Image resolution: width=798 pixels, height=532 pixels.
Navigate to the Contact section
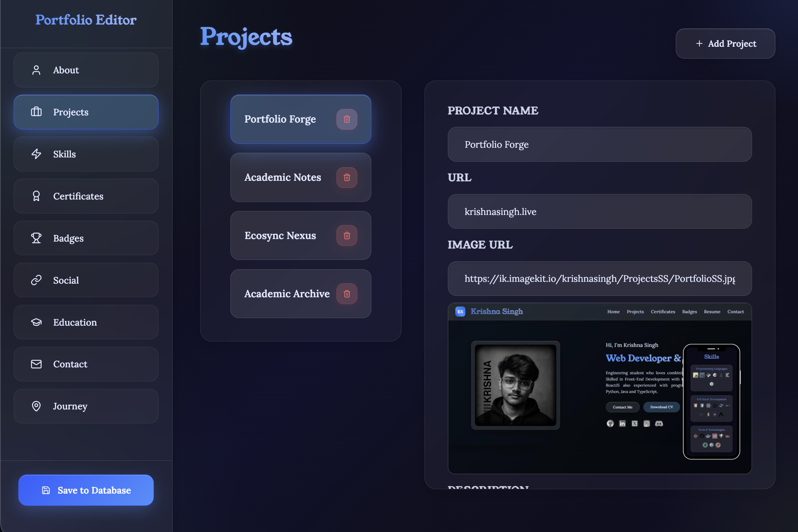pos(86,364)
